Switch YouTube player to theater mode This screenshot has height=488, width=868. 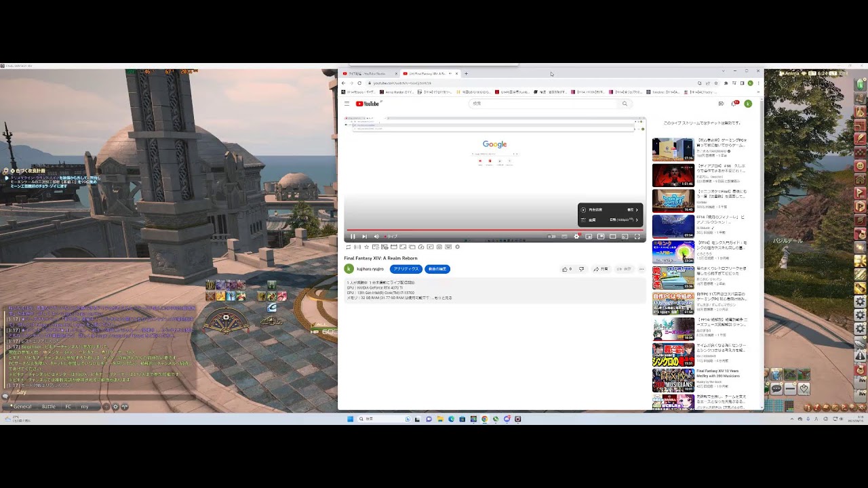[612, 237]
